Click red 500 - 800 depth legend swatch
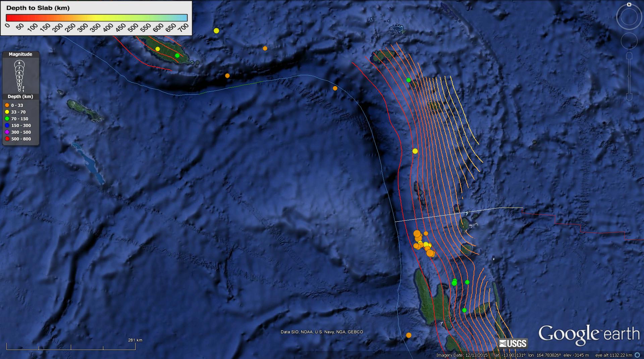Image resolution: width=644 pixels, height=359 pixels. [7, 139]
